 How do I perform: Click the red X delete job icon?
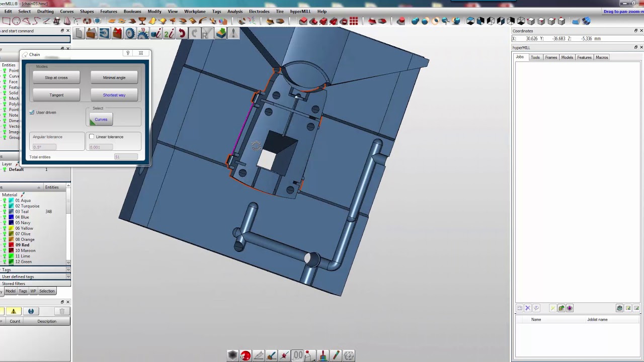[x=117, y=34]
